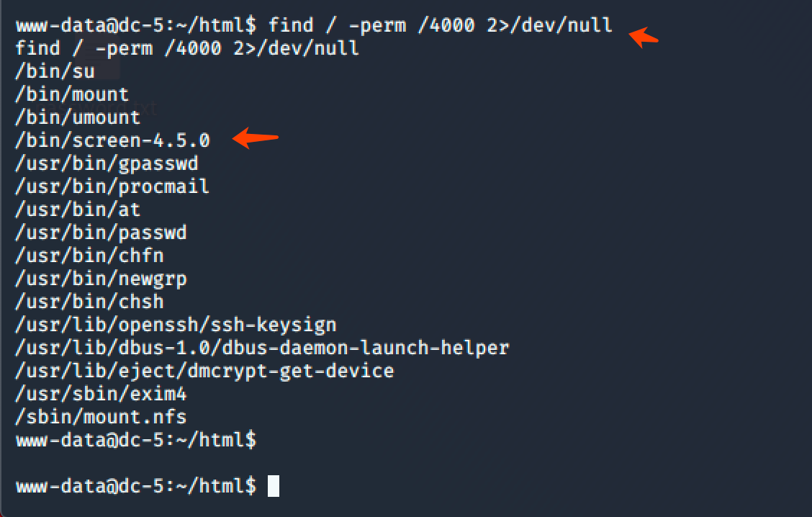Image resolution: width=812 pixels, height=517 pixels.
Task: Click the /bin/mount entry
Action: point(72,94)
